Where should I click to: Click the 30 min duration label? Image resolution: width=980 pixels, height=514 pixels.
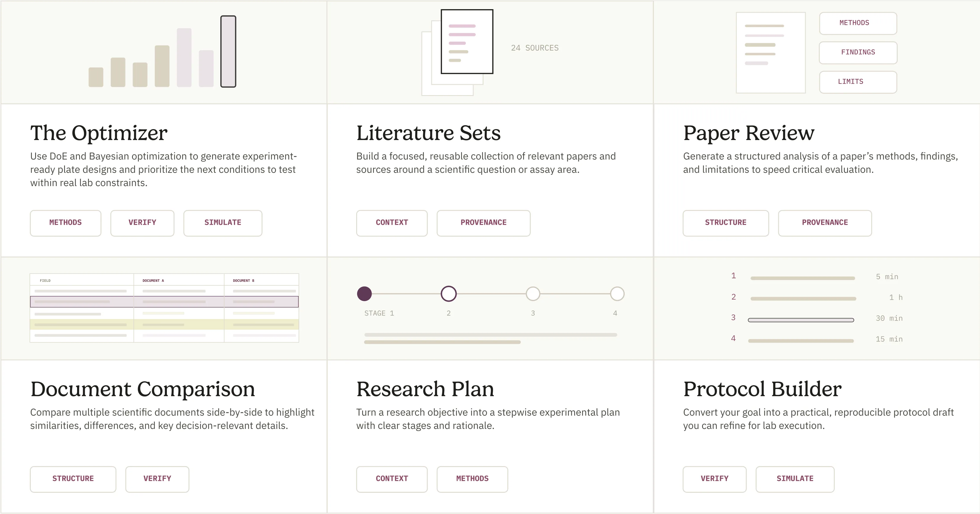[889, 318]
